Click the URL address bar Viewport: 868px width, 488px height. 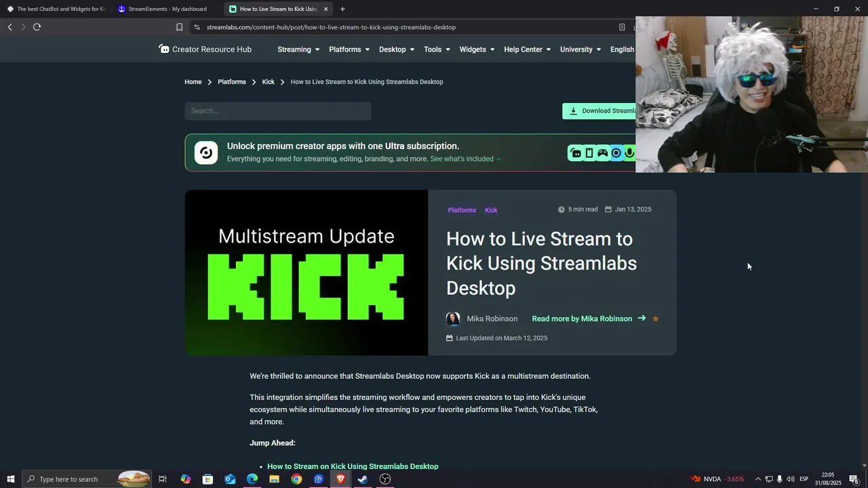(x=331, y=27)
